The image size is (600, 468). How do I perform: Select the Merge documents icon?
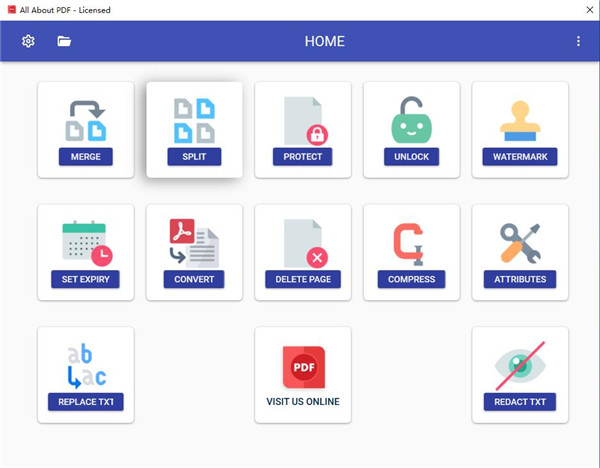coord(86,121)
